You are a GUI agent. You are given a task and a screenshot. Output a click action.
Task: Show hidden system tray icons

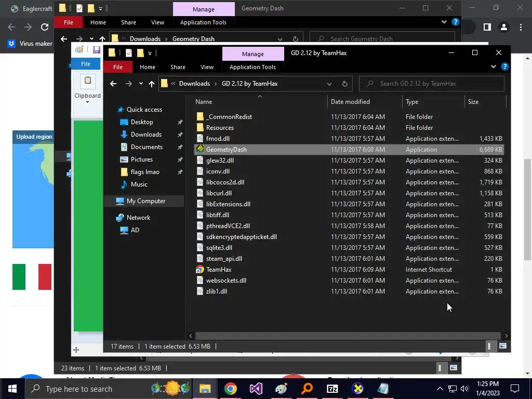pos(440,389)
